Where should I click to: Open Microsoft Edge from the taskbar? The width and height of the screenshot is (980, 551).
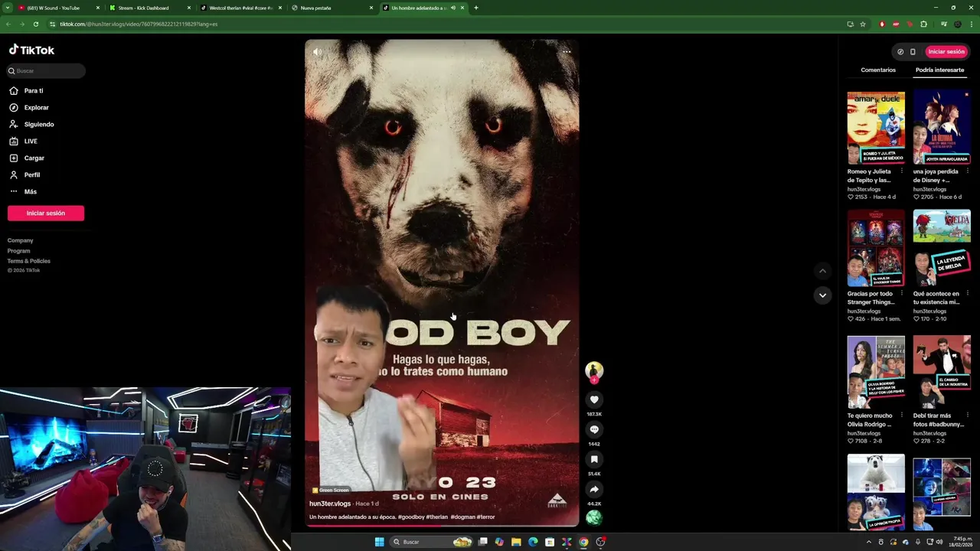[533, 542]
